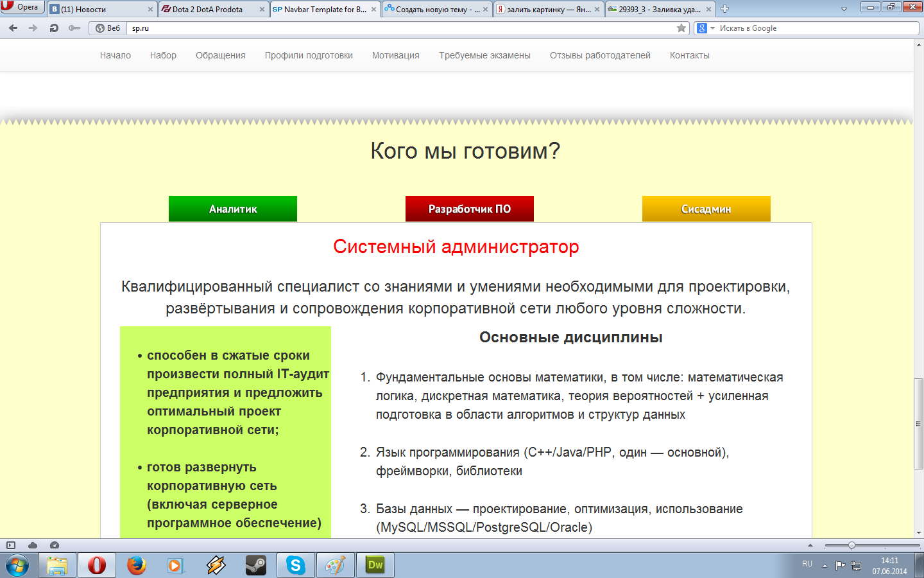Go back with the browser back arrow
924x578 pixels.
13,28
